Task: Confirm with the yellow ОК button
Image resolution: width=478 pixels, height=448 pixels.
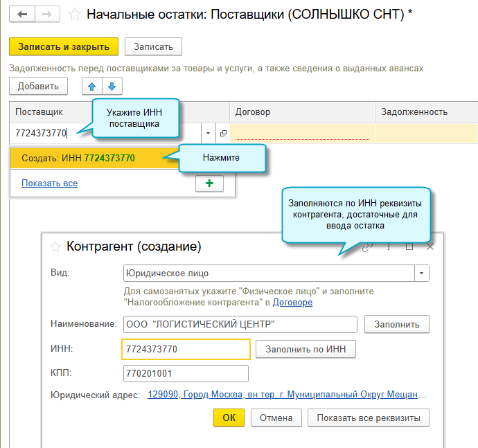Action: tap(229, 418)
